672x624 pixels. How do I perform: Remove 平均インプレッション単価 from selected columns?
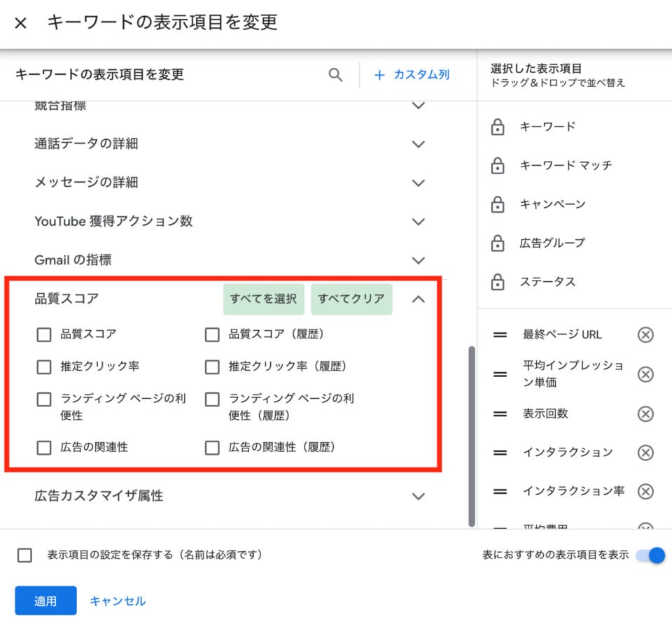[x=645, y=374]
